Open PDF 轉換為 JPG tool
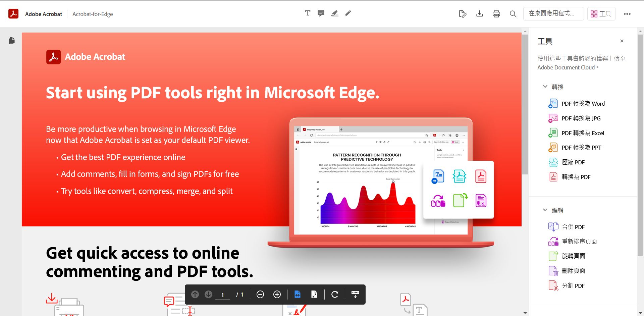Screen dimensions: 644x316 tap(581, 118)
